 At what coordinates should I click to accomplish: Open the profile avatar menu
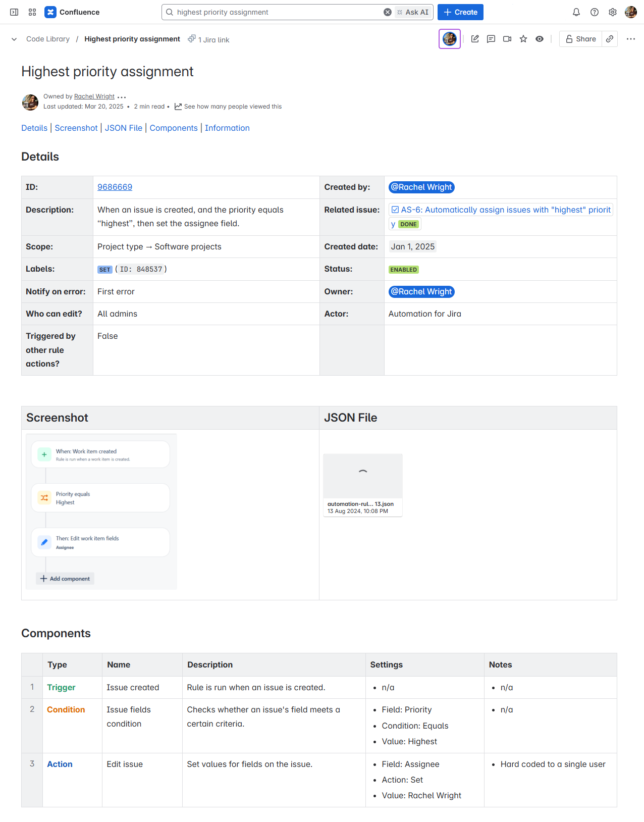click(x=631, y=12)
